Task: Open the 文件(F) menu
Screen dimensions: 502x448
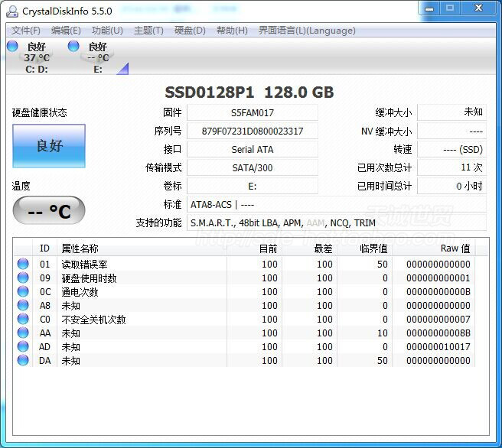Action: 26,31
